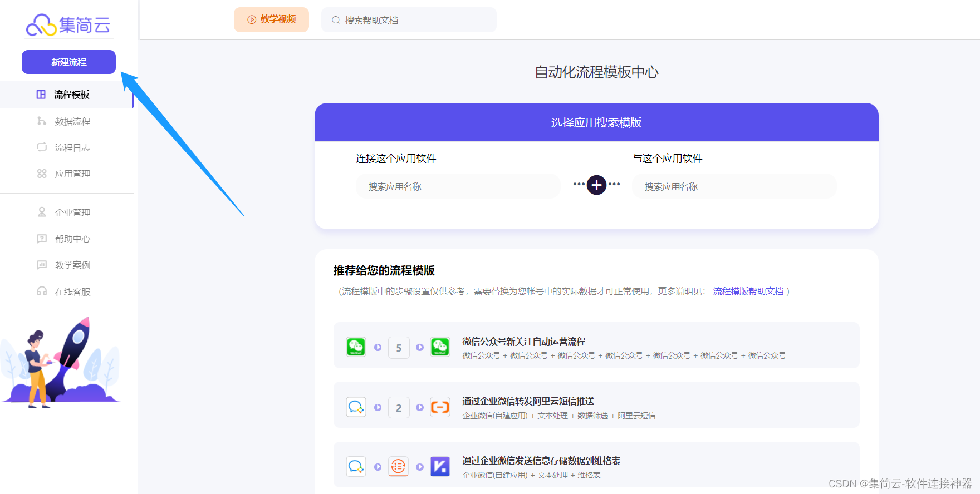Click the 在线客服 headset icon

tap(42, 291)
